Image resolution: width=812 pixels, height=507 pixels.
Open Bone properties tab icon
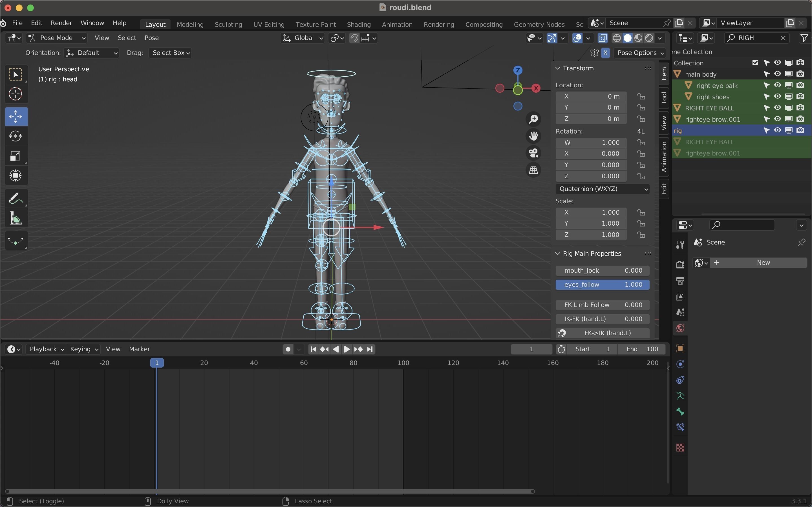tap(680, 412)
